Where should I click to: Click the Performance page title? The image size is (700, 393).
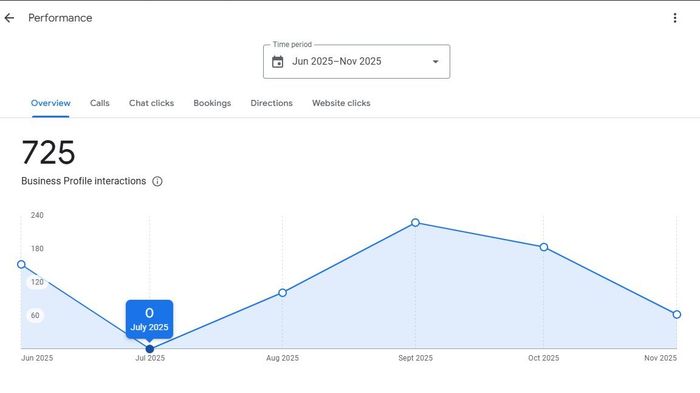(60, 18)
